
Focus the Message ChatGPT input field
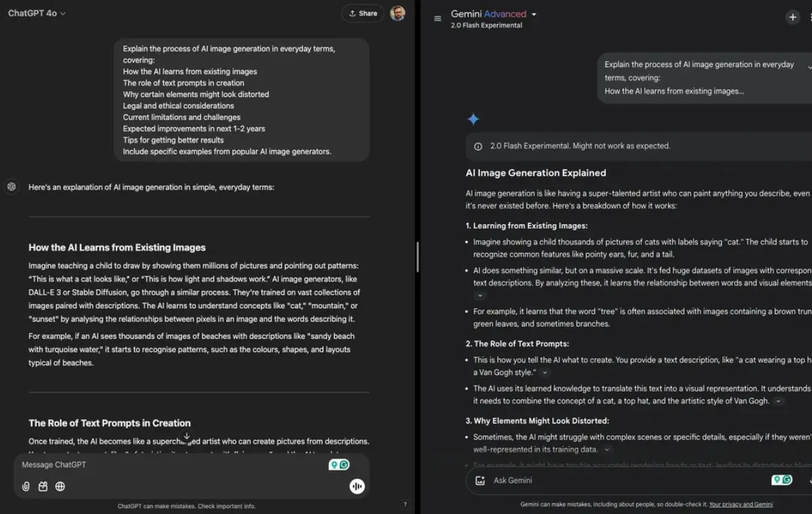tap(169, 465)
